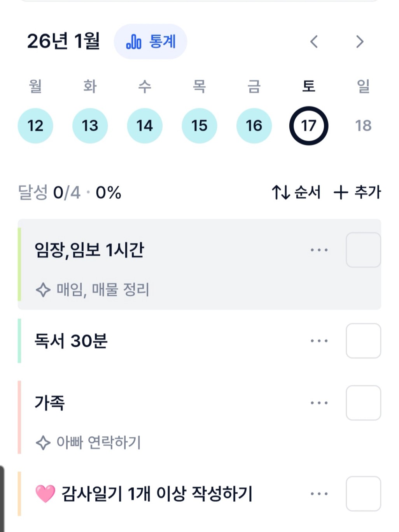The height and width of the screenshot is (532, 399).
Task: Open three-dot menu for 임장,임보 1시간
Action: click(x=319, y=250)
